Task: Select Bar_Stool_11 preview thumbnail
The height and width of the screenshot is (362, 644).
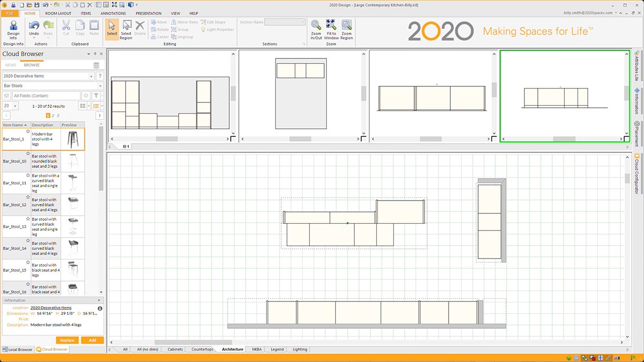Action: (73, 183)
